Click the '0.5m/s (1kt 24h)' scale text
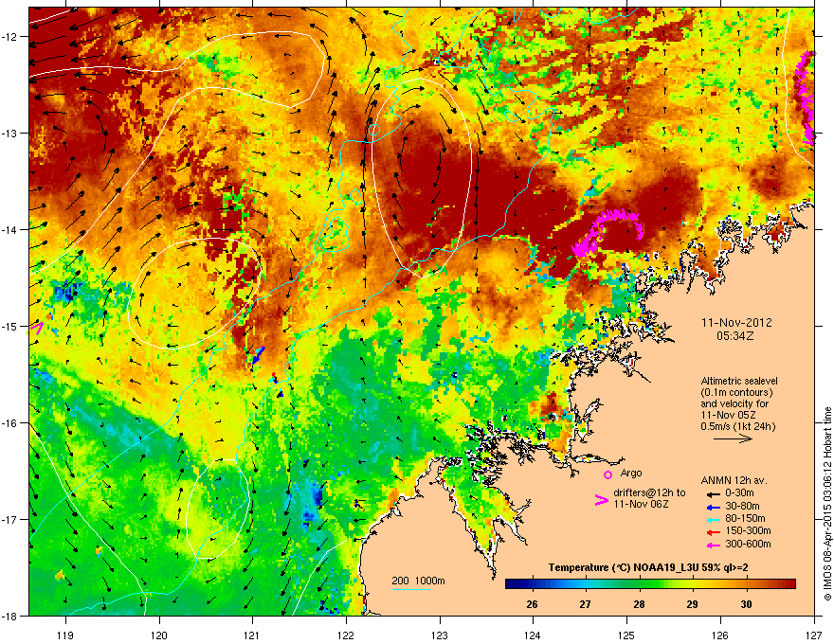The width and height of the screenshot is (834, 644). coord(738,426)
